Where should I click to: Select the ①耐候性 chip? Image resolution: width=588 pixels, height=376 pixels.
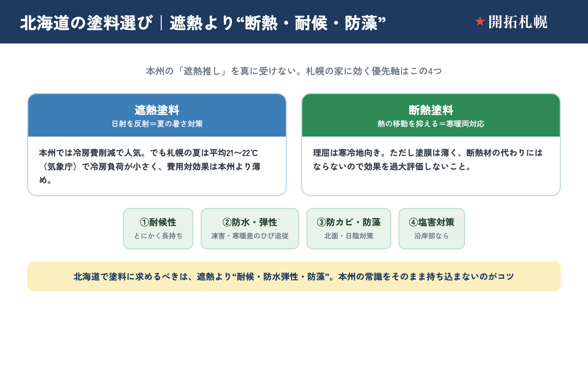pyautogui.click(x=158, y=229)
